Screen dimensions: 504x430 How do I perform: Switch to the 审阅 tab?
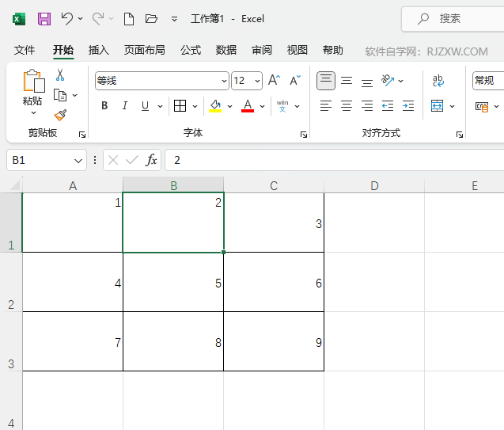click(x=262, y=50)
